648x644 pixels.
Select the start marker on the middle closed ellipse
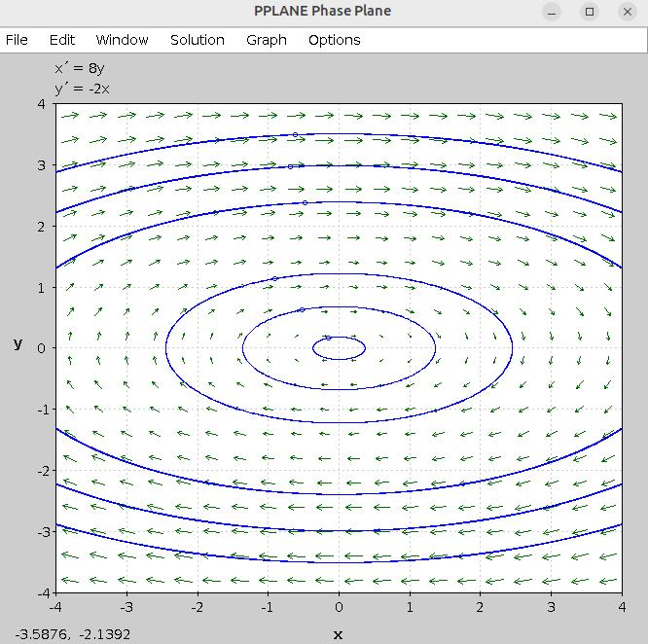pos(303,309)
